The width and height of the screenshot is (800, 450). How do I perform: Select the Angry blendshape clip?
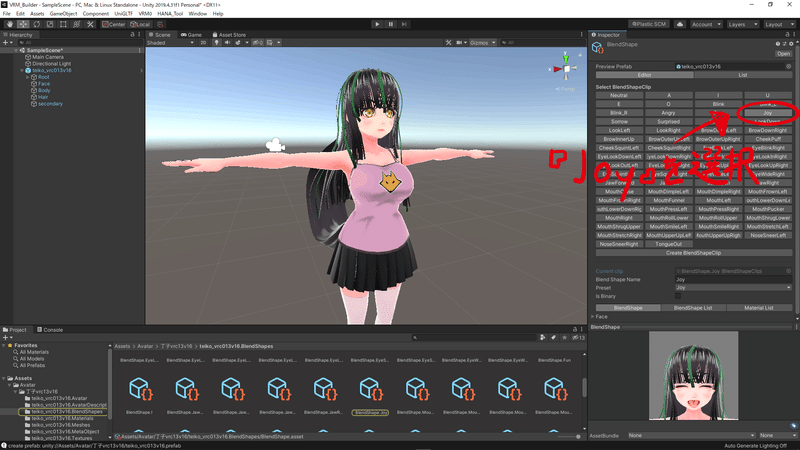668,113
